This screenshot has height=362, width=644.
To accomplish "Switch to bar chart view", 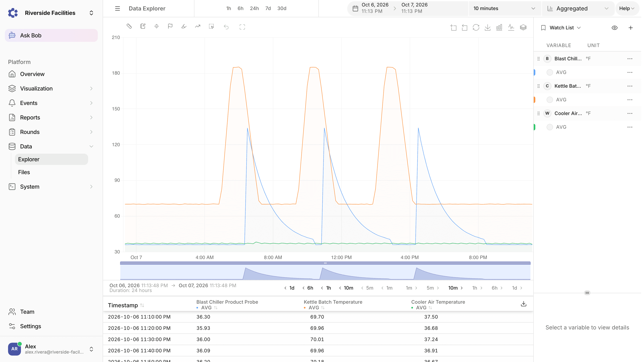I will 499,28.
